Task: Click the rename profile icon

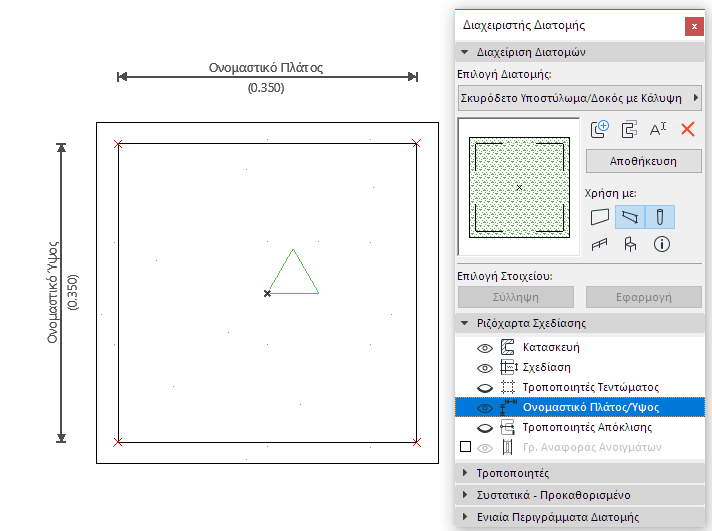Action: (x=658, y=129)
